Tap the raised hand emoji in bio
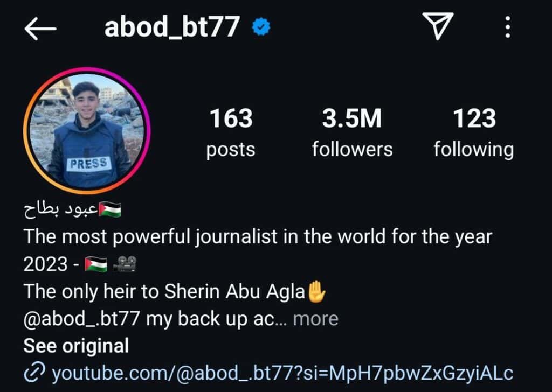 [316, 291]
